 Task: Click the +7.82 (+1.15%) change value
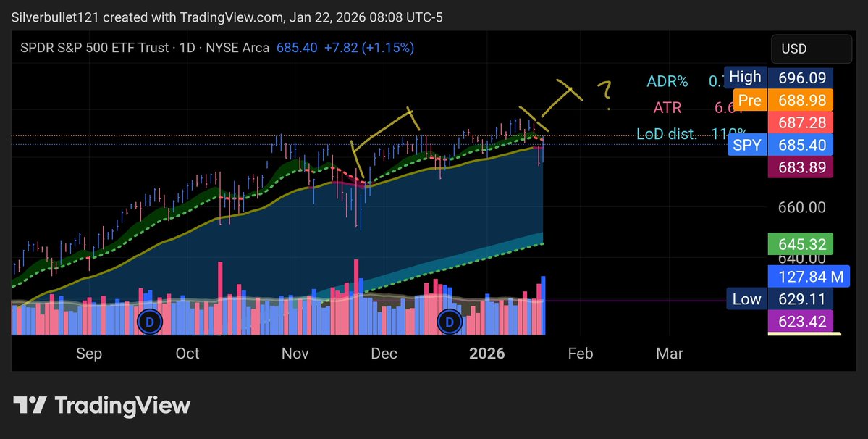369,48
